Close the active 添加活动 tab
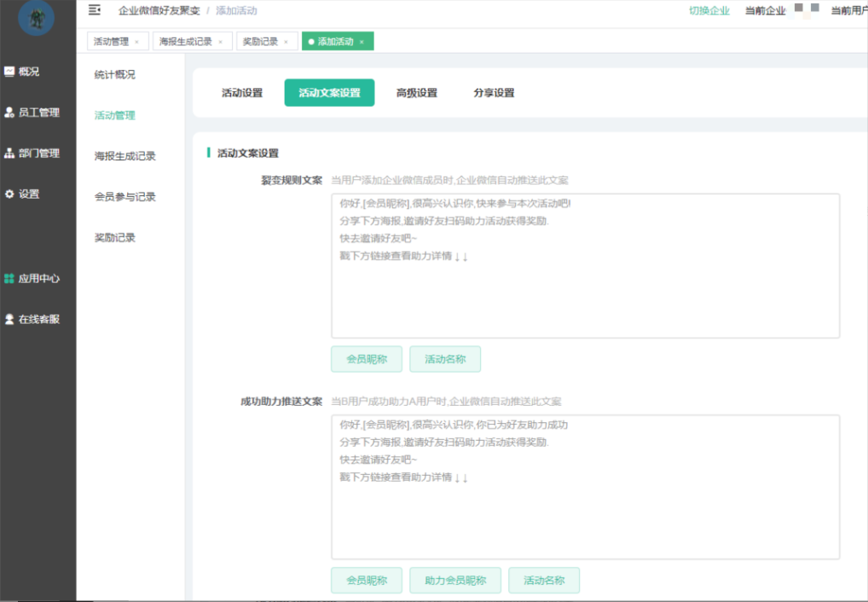 [362, 42]
